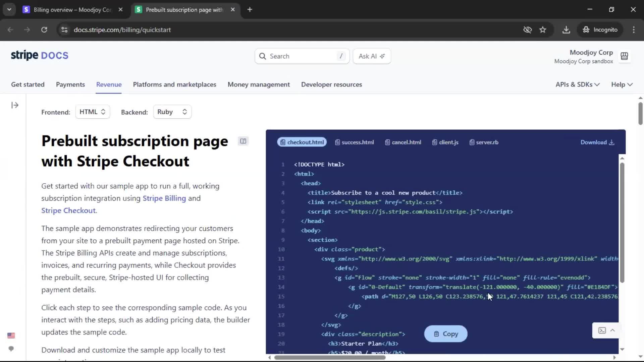Open the terminal shell panel icon
Screen dimensions: 644x362
(602, 330)
